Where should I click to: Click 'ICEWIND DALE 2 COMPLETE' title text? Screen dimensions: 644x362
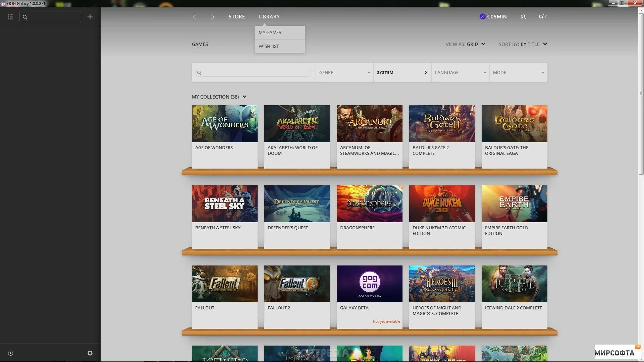(513, 308)
